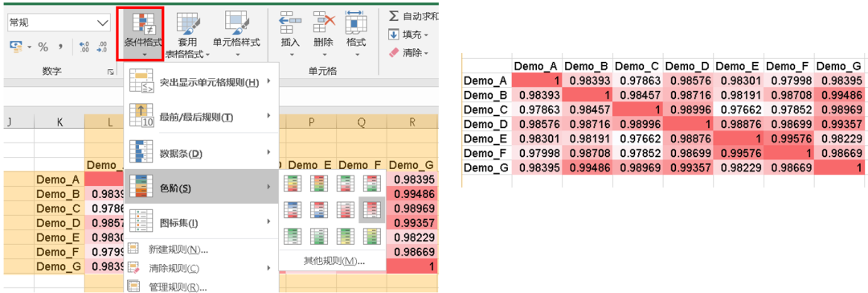Select column J header

[x=18, y=122]
